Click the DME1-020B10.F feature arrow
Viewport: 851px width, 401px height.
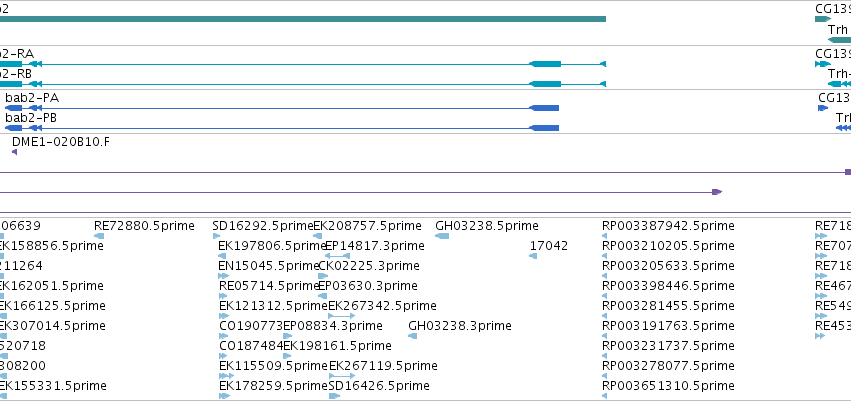pos(14,152)
